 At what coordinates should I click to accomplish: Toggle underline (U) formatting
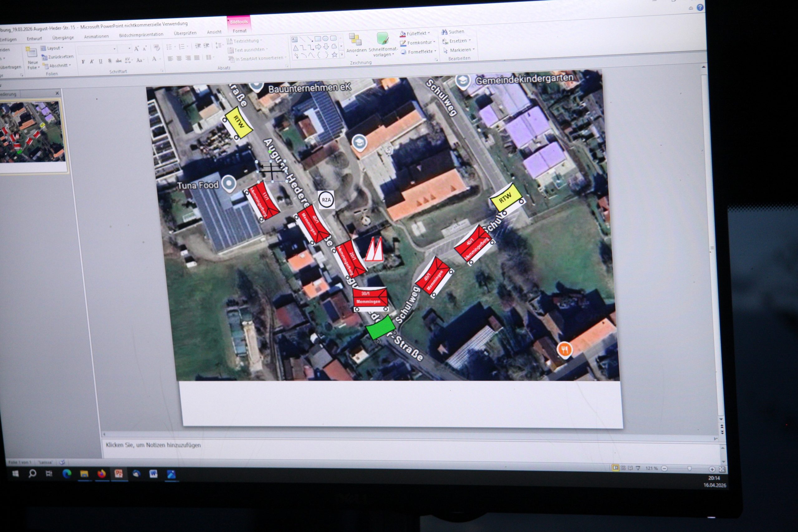[x=100, y=61]
